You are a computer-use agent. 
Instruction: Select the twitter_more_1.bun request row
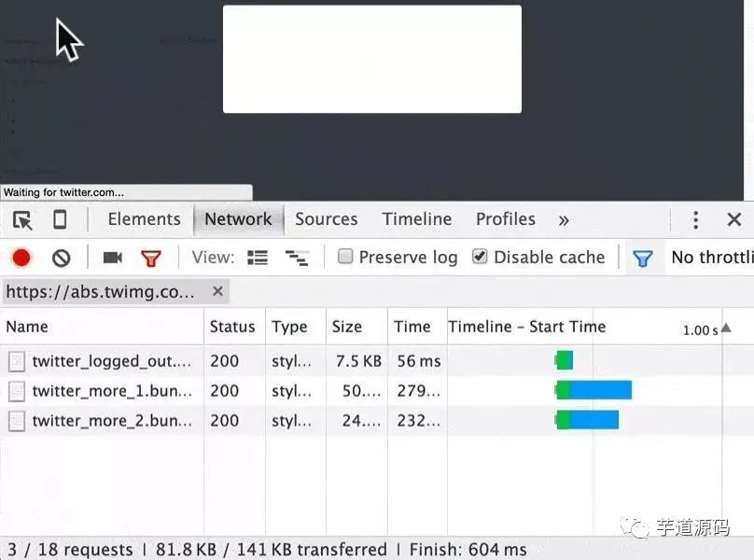point(377,391)
